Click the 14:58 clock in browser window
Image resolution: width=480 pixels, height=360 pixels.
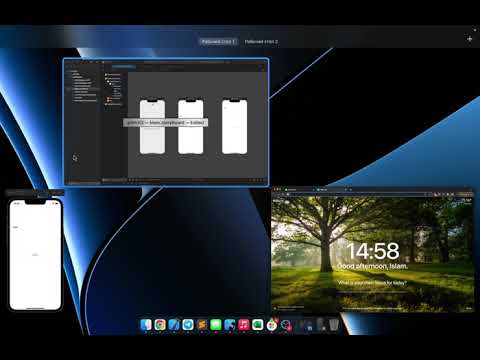point(373,251)
